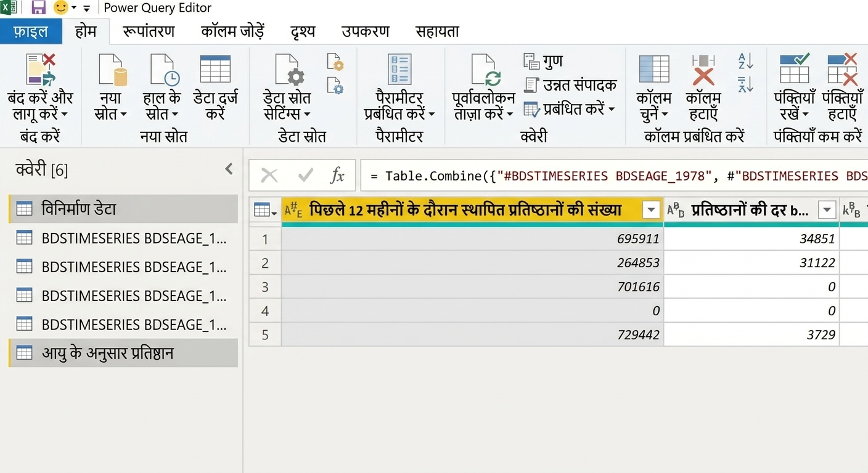Screen dimensions: 868x473
Task: Click the पैरामीटर प्रबंधित करें icon
Action: (x=399, y=69)
